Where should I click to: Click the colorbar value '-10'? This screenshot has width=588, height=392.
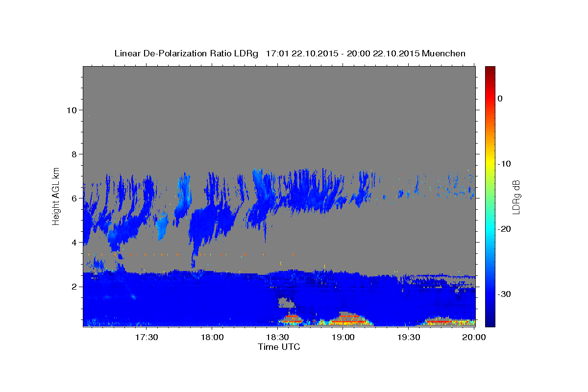505,164
